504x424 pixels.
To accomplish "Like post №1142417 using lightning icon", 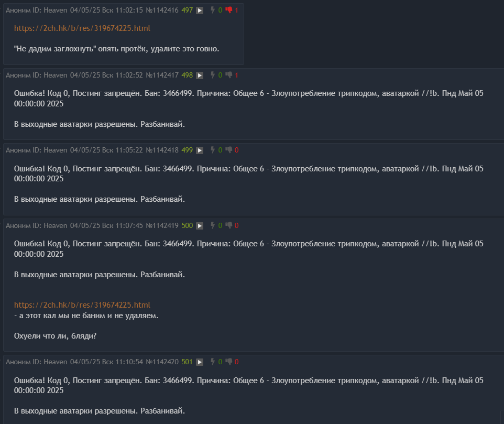I will point(213,75).
